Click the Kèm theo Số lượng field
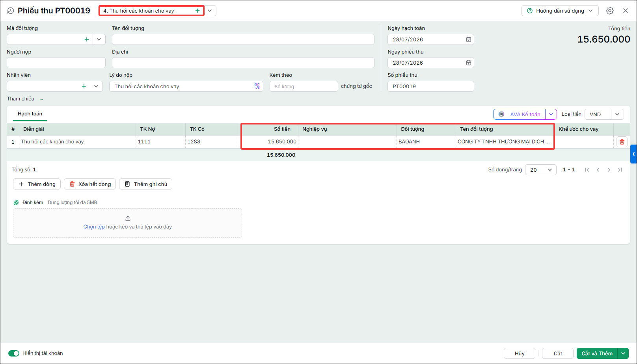Screen dimensions: 637x364 click(304, 86)
